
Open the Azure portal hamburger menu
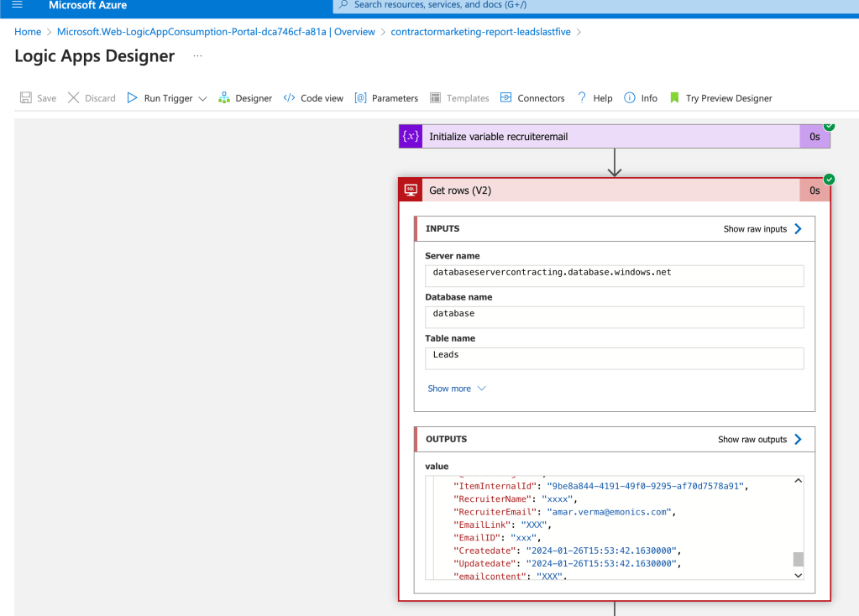coord(17,4)
